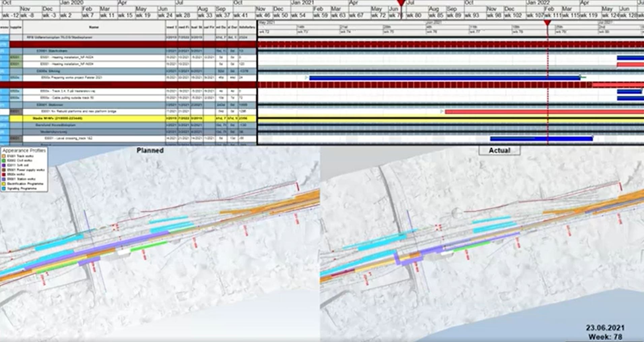The height and width of the screenshot is (342, 644).
Task: Click the Track works orange legend swatch
Action: (x=4, y=156)
